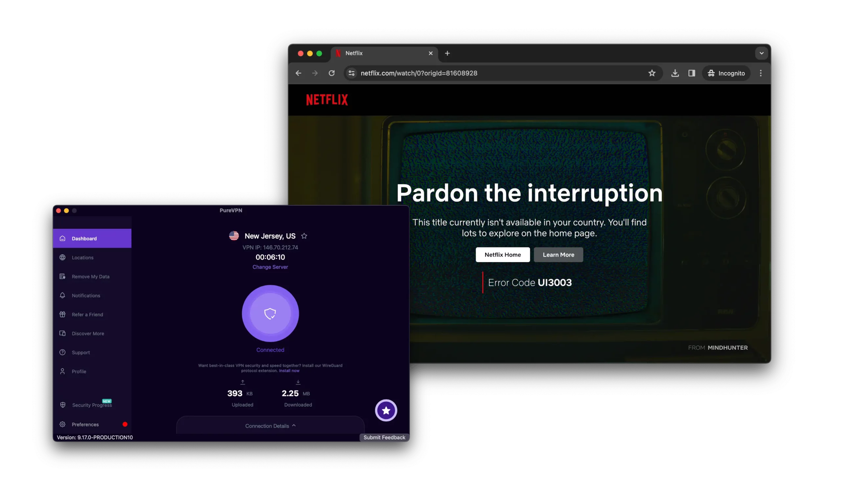Click the Shield connected icon in PureVPN
This screenshot has width=841, height=504.
click(270, 313)
